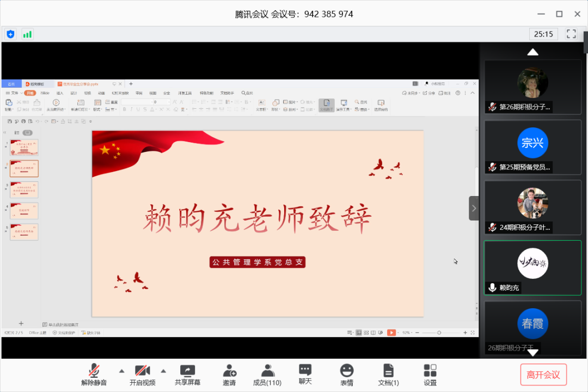Image resolution: width=588 pixels, height=392 pixels.
Task: Click 缺失字体 in the status bar
Action: click(x=91, y=331)
